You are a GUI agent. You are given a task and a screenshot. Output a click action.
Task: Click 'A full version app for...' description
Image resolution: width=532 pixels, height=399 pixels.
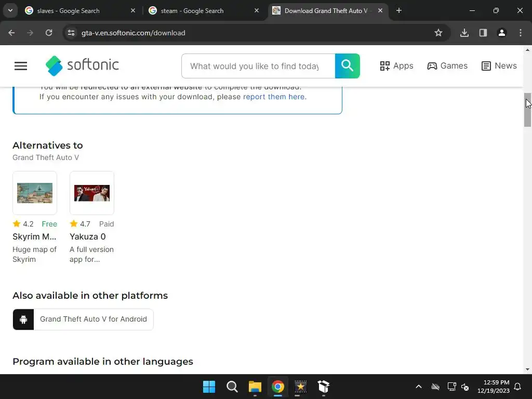tap(91, 254)
